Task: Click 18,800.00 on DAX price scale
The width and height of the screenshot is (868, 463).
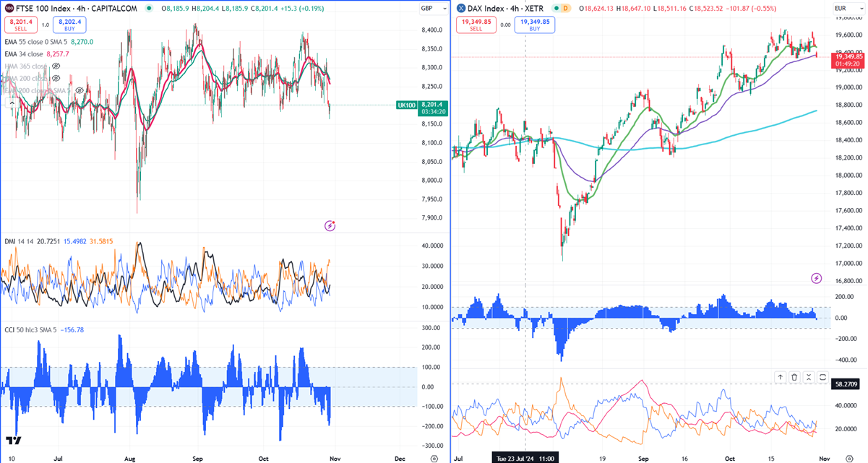Action: (848, 105)
